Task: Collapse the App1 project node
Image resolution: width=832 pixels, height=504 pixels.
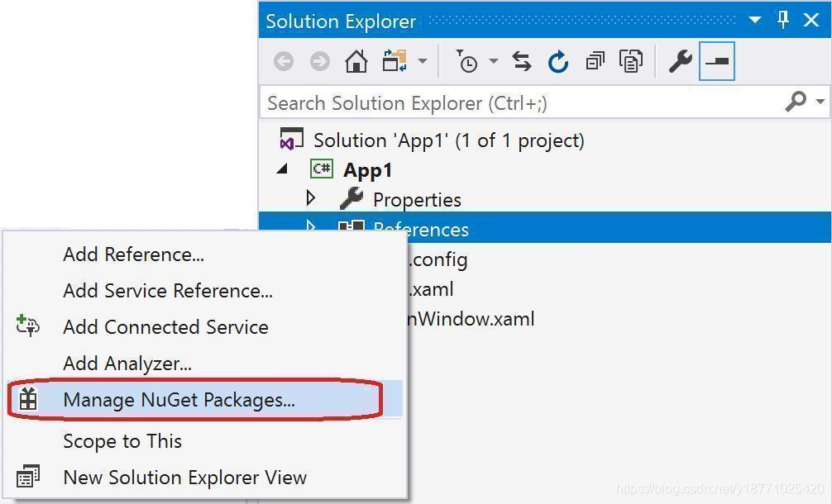Action: 282,169
